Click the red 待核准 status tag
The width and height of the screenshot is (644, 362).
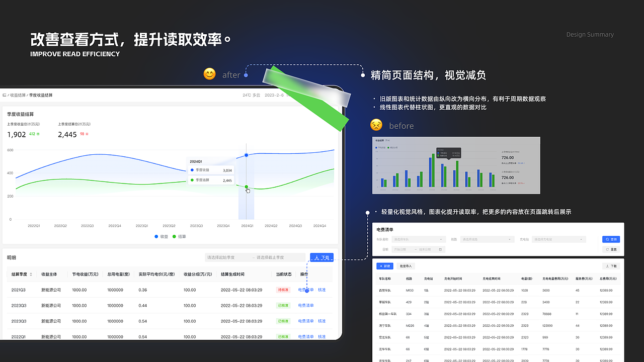coord(284,290)
